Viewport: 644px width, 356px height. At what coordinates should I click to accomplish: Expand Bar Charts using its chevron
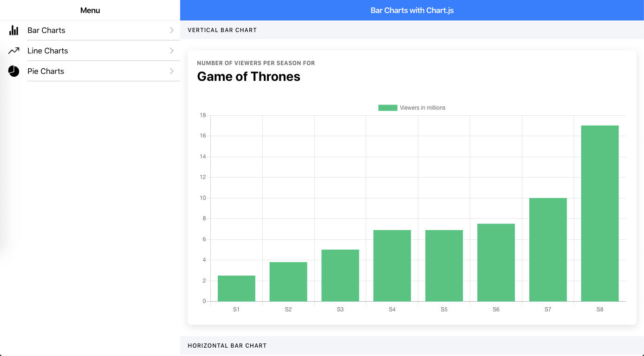(x=172, y=30)
